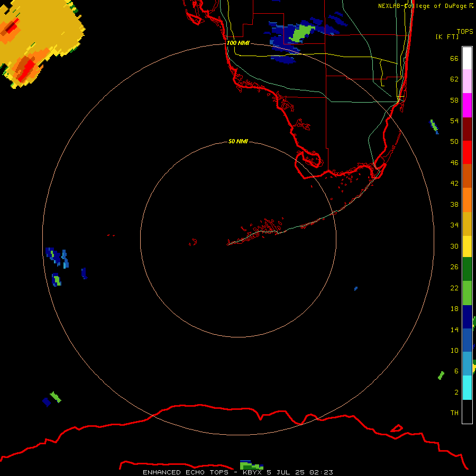Click the green echo core north of 100 NMI
Image resolution: width=476 pixels, height=476 pixels.
tap(301, 33)
